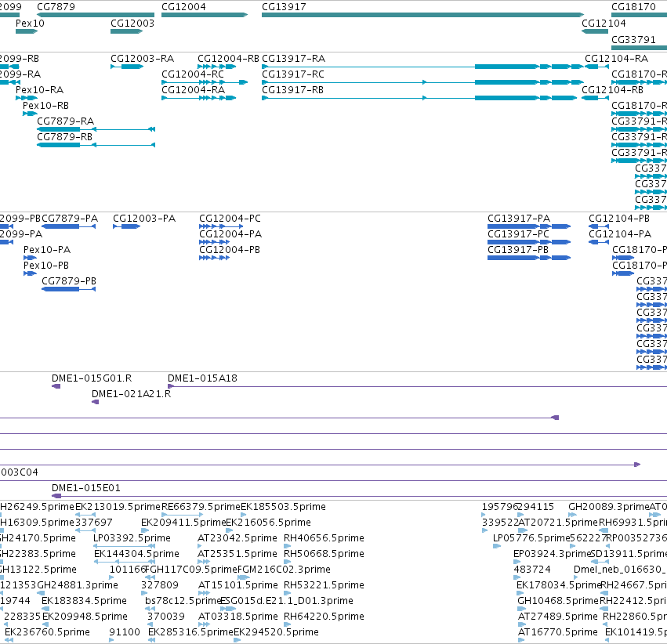Select the plain "Pex10" gene label
This screenshot has height=644, width=667.
tap(30, 23)
